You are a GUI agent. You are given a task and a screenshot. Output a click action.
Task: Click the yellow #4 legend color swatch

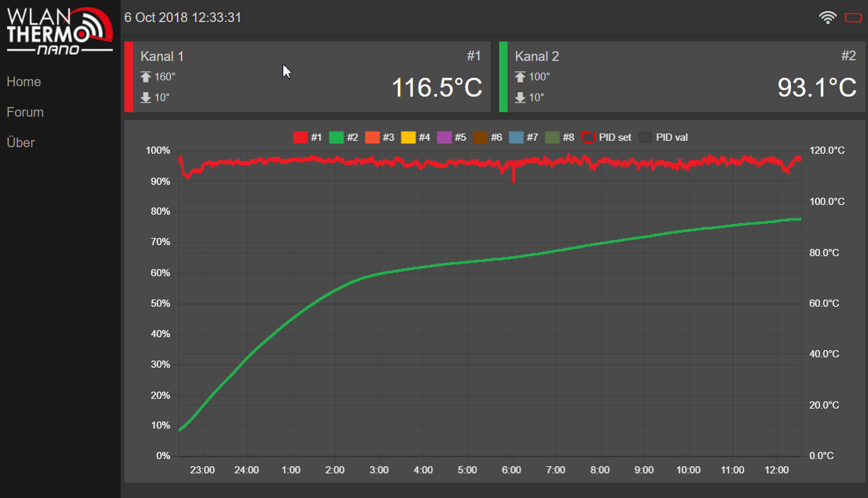(408, 137)
